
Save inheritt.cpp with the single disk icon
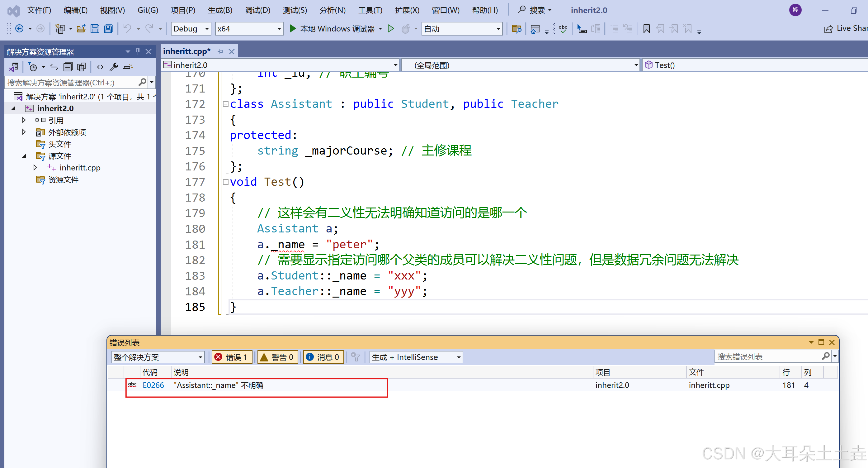95,29
